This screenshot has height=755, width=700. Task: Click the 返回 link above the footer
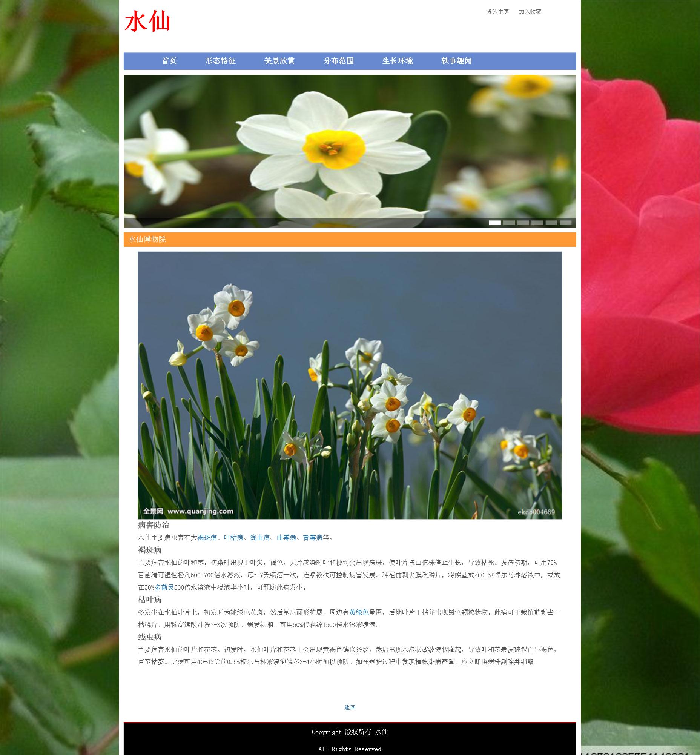[x=349, y=707]
